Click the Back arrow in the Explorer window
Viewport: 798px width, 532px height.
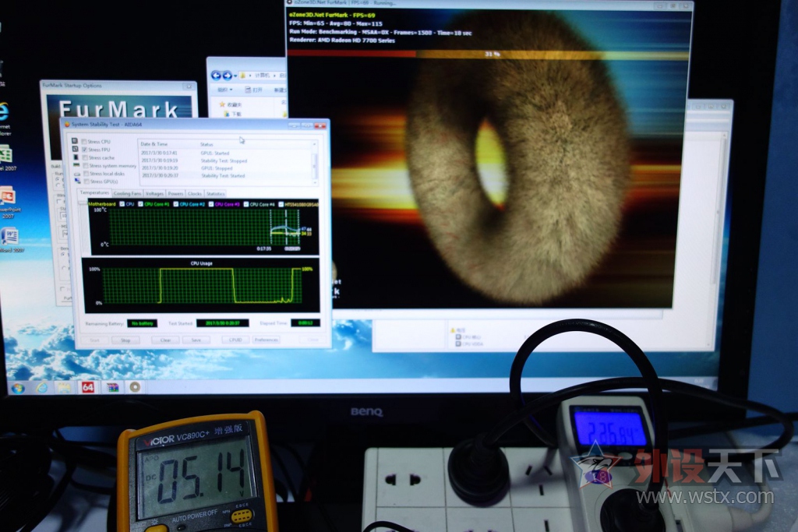(x=216, y=76)
